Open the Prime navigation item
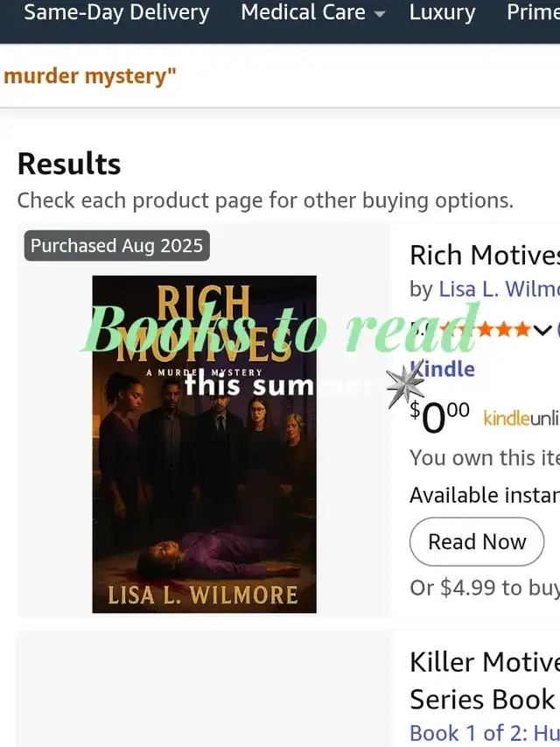The width and height of the screenshot is (560, 747). coord(534,13)
